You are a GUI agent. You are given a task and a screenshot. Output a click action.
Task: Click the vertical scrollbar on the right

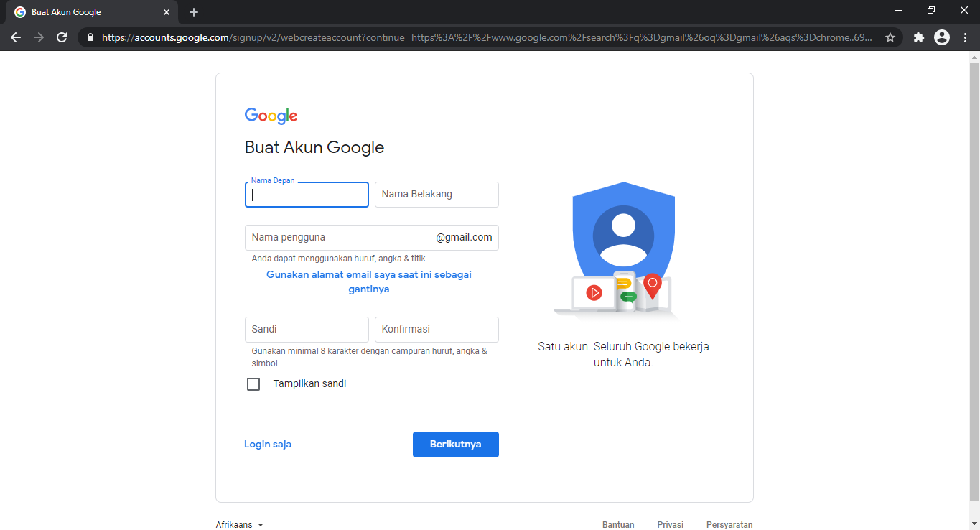point(975,287)
